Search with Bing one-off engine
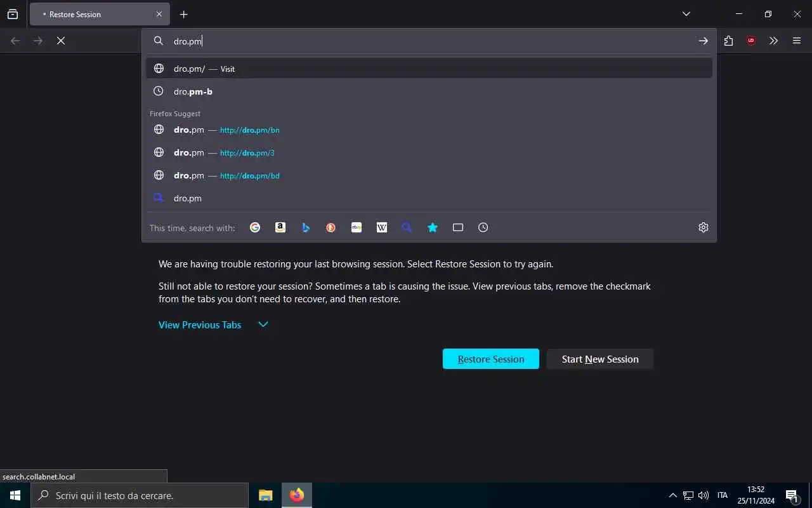Image resolution: width=812 pixels, height=508 pixels. (x=306, y=227)
